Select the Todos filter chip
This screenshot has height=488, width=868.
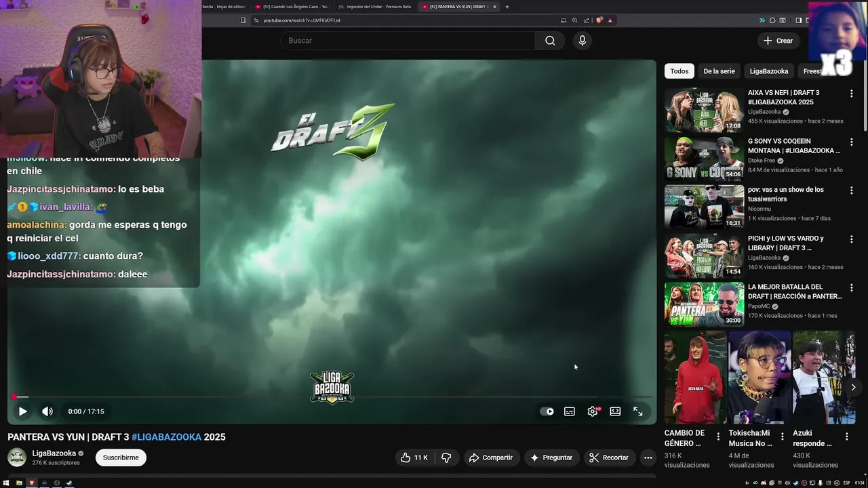(679, 71)
